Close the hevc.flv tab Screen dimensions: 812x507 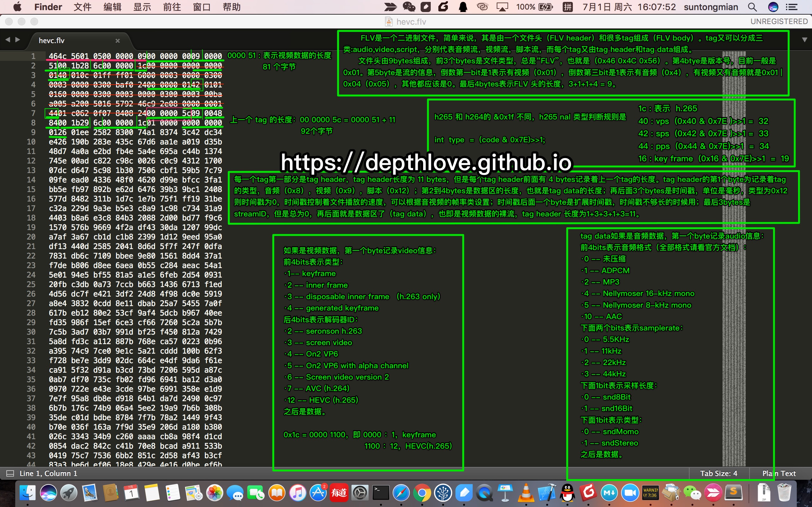pyautogui.click(x=117, y=41)
